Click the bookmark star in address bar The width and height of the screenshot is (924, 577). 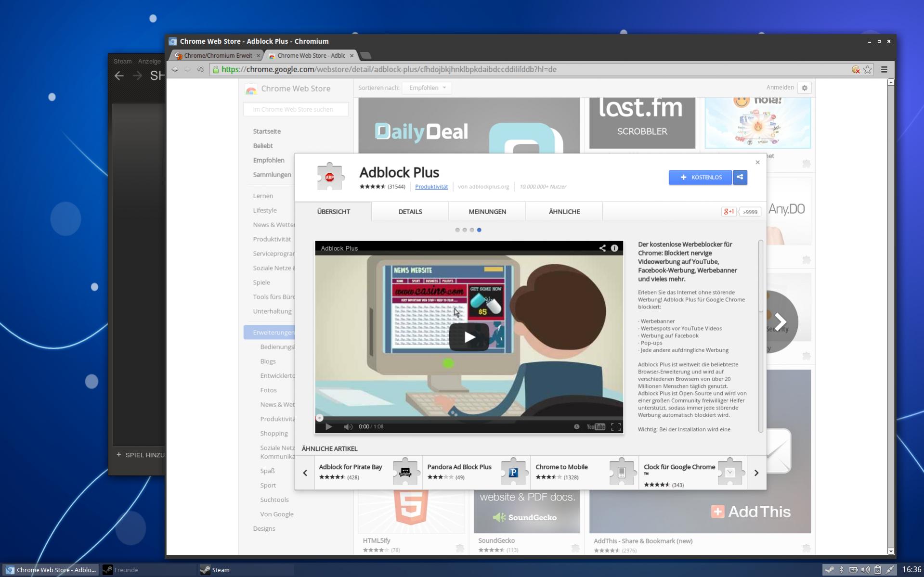(x=867, y=69)
